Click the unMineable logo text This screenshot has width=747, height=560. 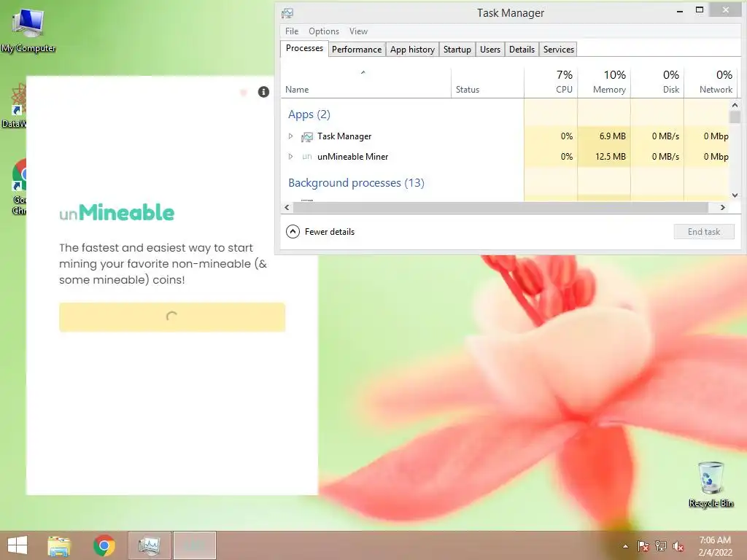click(x=117, y=212)
